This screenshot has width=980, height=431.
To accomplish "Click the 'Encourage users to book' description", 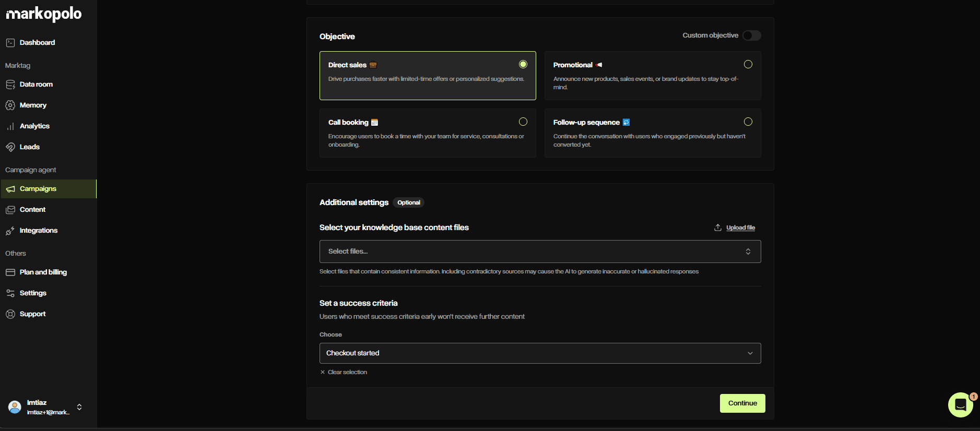I will coord(426,140).
